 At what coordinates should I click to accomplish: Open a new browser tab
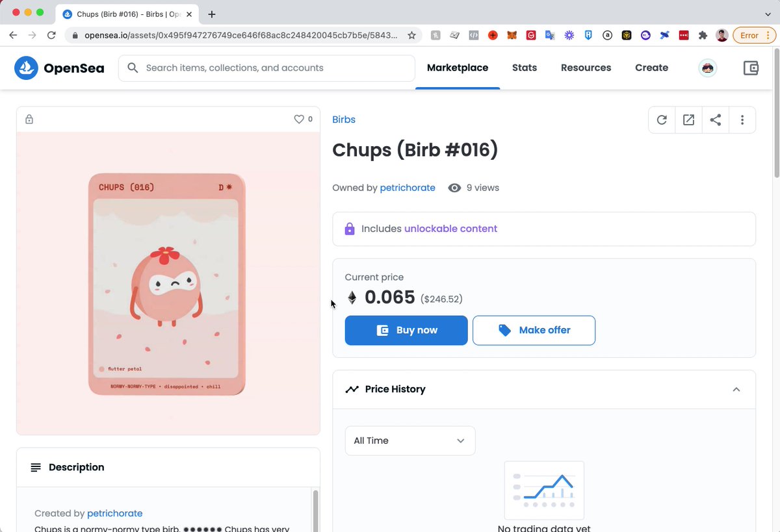pos(212,14)
